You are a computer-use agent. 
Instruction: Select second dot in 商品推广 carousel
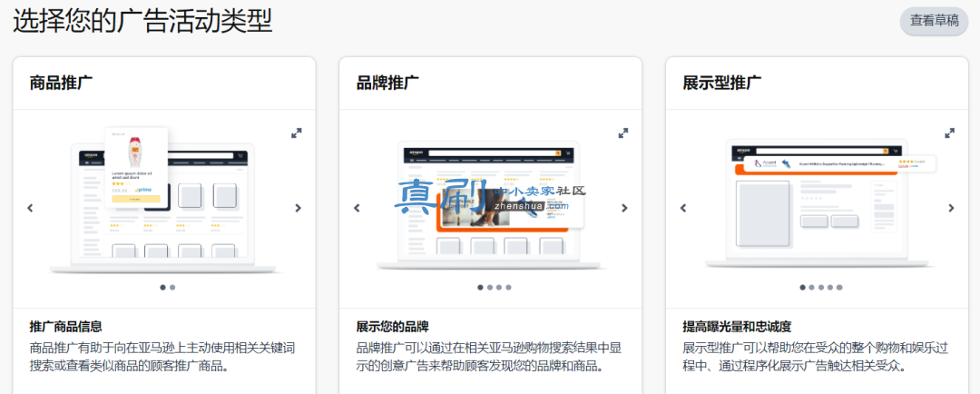click(172, 288)
